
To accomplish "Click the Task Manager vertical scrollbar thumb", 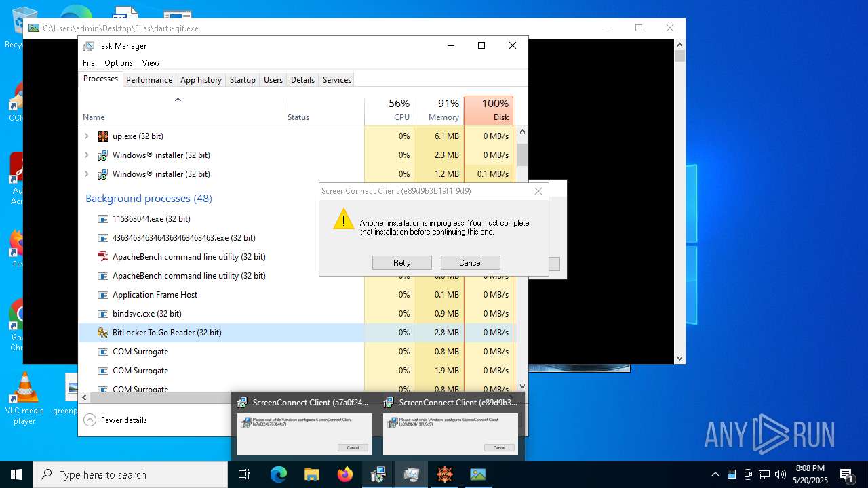I will [522, 155].
